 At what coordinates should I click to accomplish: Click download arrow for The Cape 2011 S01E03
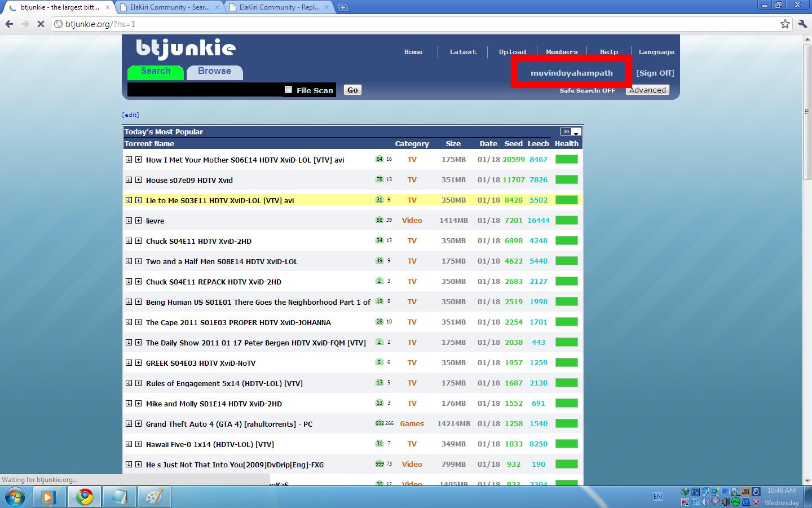129,322
